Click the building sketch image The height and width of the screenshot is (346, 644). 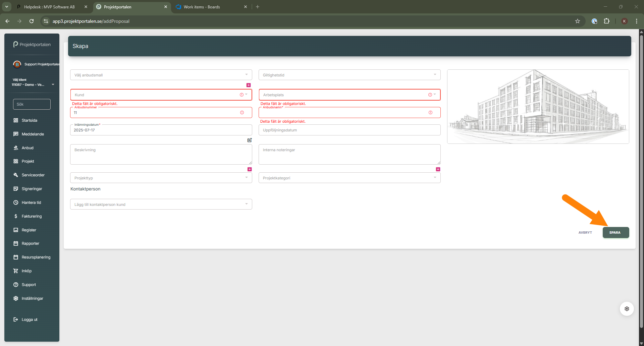coord(538,107)
